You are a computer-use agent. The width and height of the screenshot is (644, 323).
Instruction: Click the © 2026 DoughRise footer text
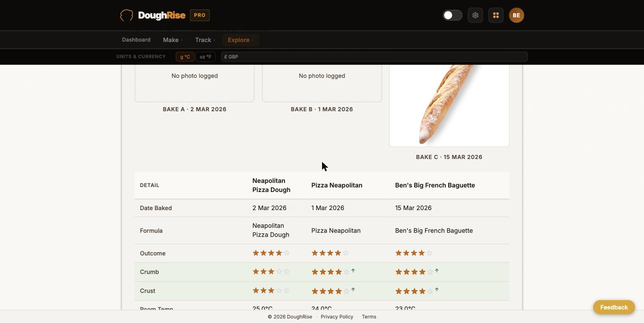(x=290, y=317)
